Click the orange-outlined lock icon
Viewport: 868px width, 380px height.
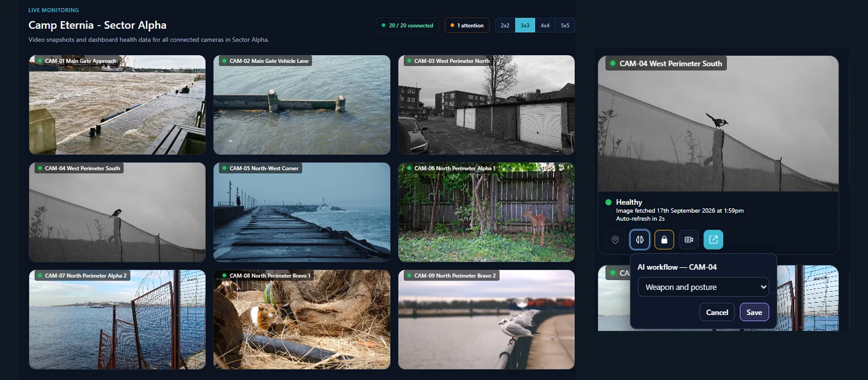click(x=664, y=240)
